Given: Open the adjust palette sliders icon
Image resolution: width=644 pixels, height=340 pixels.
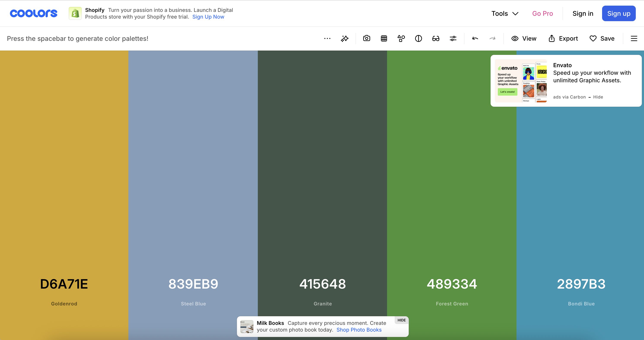Looking at the screenshot, I should pyautogui.click(x=453, y=38).
